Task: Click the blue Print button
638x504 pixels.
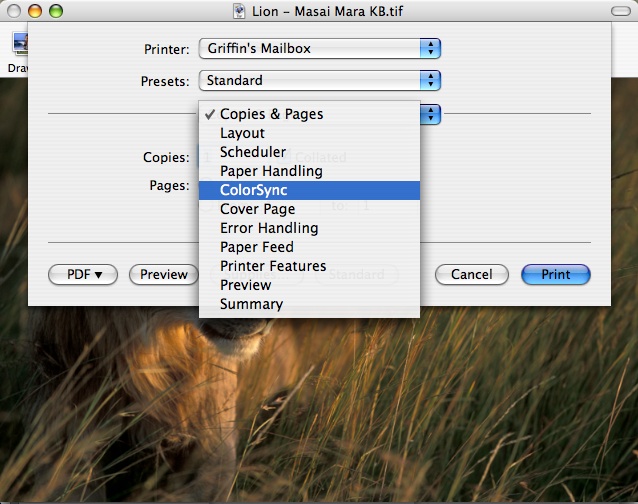Action: pos(556,274)
